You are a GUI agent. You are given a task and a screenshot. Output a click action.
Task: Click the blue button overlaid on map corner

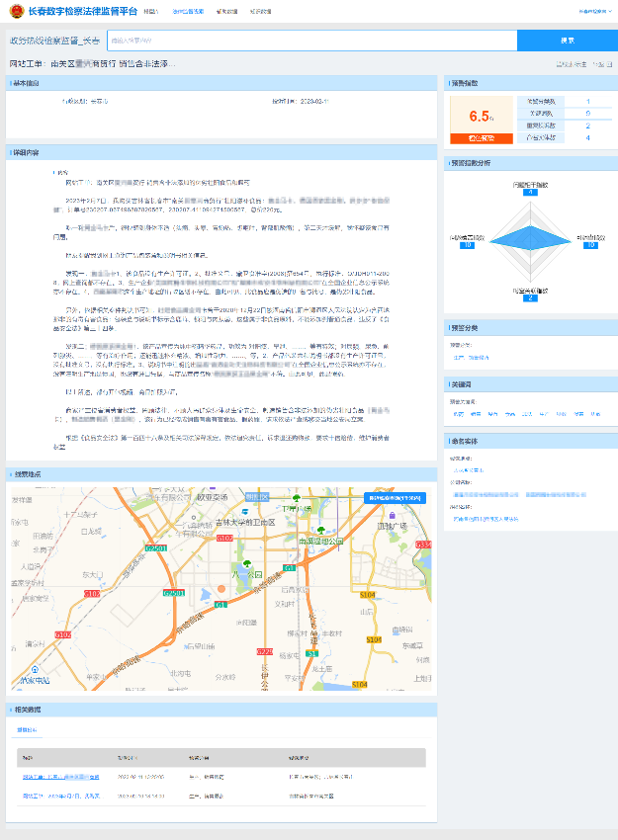pos(397,499)
